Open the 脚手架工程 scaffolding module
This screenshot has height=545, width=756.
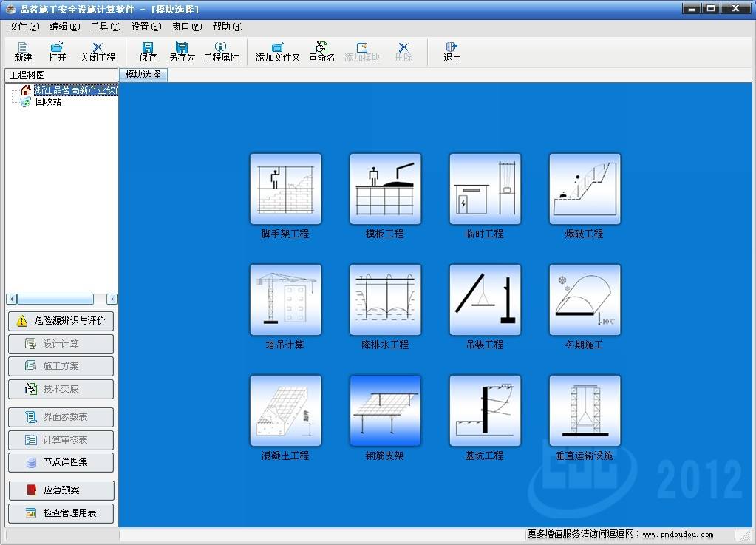285,189
